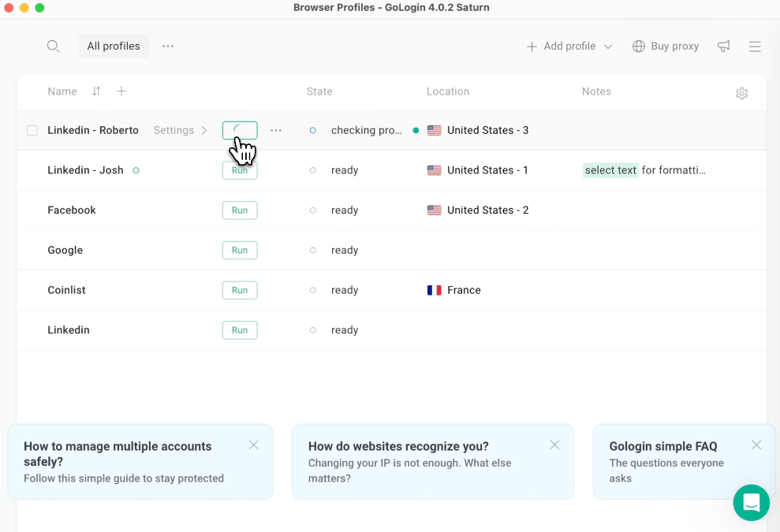Image resolution: width=780 pixels, height=532 pixels.
Task: Click the sort arrows beside Name
Action: pos(96,91)
